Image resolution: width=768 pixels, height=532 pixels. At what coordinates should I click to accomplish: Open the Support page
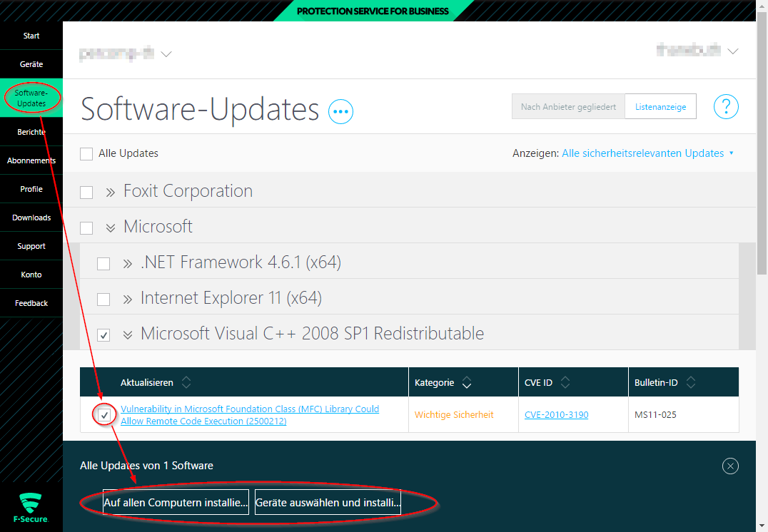point(31,246)
